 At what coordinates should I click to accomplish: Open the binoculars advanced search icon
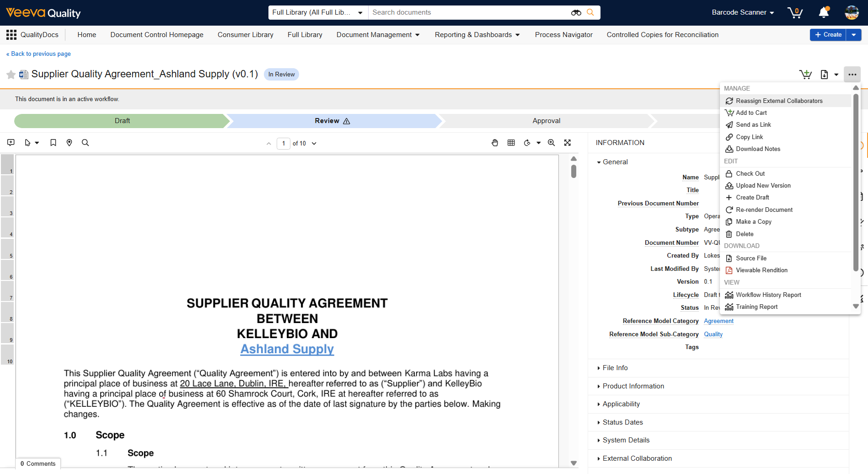coord(576,13)
